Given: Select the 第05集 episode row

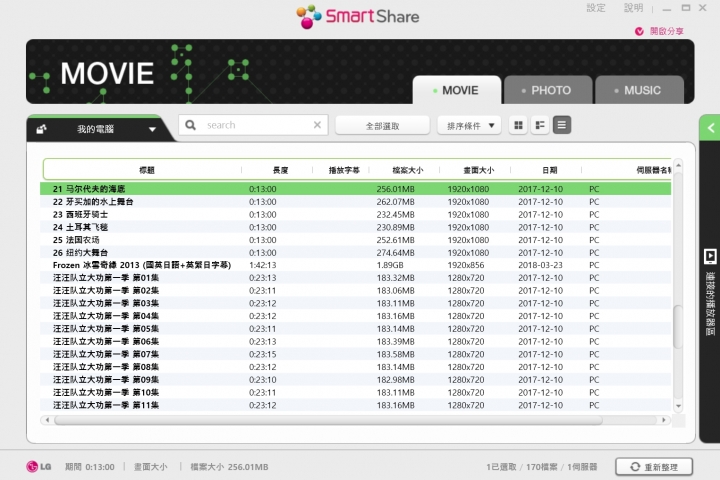Looking at the screenshot, I should pyautogui.click(x=355, y=329).
